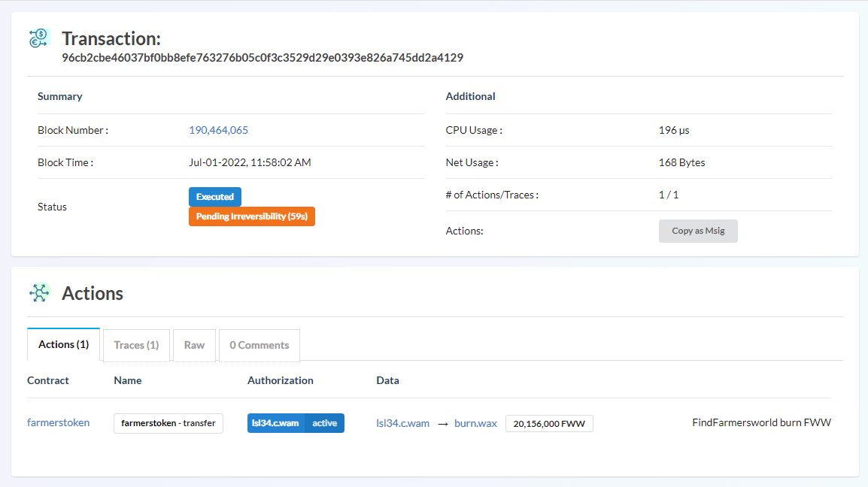The height and width of the screenshot is (487, 868).
Task: Click the Actions network node icon
Action: tap(39, 293)
